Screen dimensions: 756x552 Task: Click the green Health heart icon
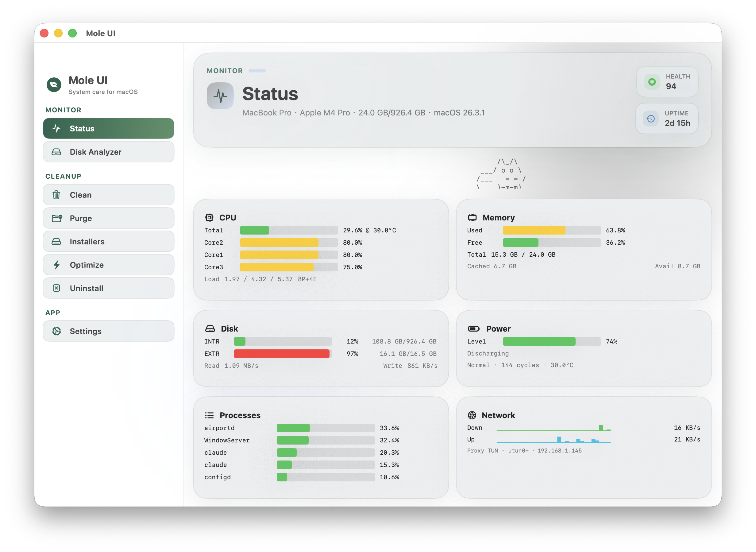pyautogui.click(x=651, y=82)
